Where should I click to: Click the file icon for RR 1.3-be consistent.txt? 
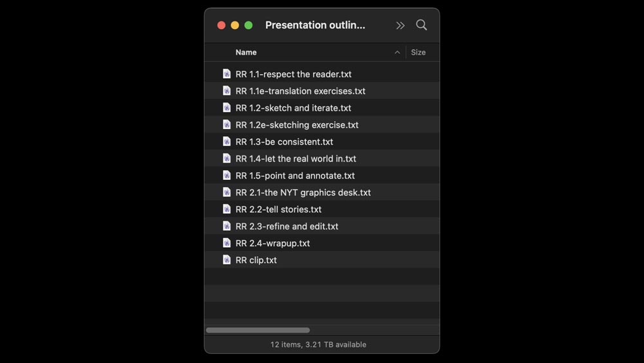[227, 142]
